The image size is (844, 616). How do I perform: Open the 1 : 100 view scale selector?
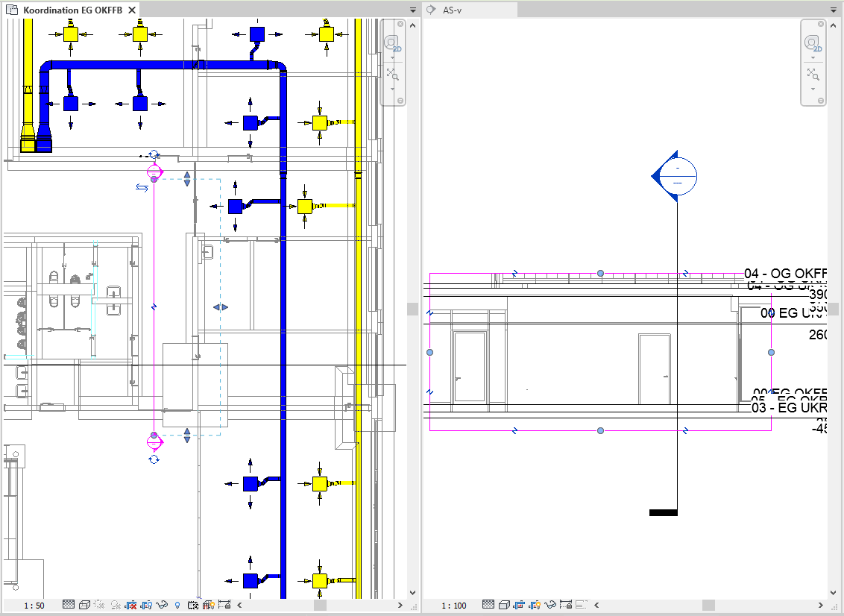click(x=455, y=606)
